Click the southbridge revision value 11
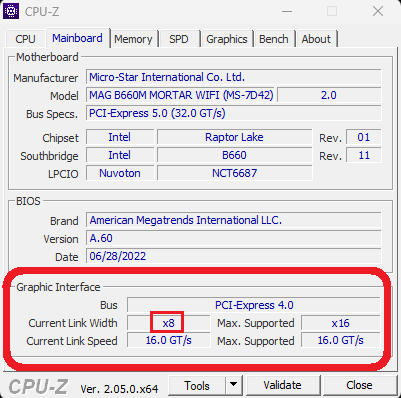Image resolution: width=401 pixels, height=398 pixels. (x=363, y=155)
